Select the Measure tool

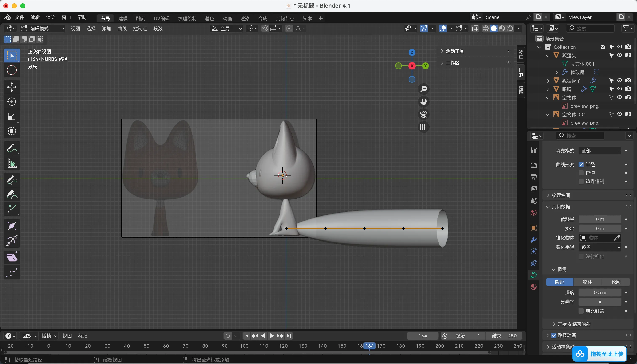tap(12, 163)
